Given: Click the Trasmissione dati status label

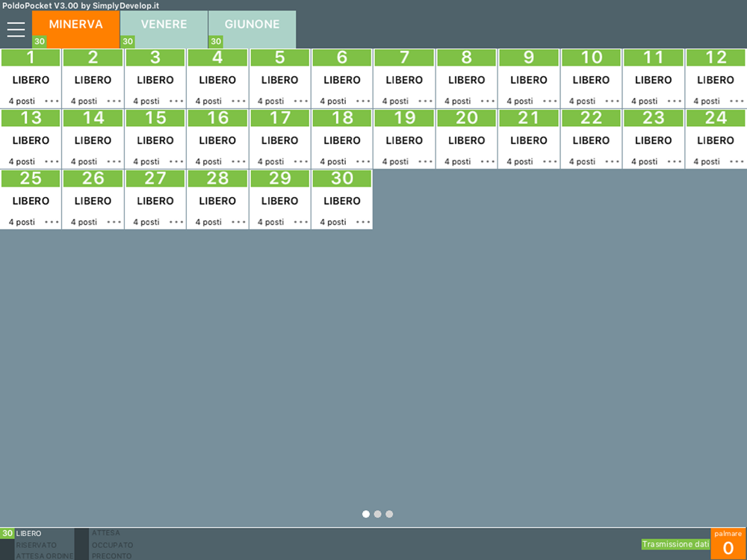Looking at the screenshot, I should (x=675, y=544).
